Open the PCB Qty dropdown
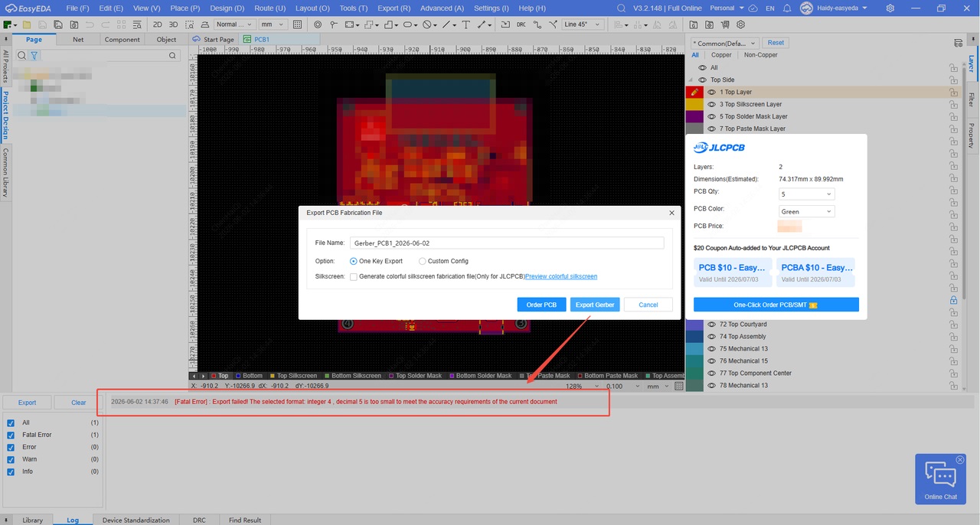Viewport: 980px width, 525px height. (x=806, y=194)
